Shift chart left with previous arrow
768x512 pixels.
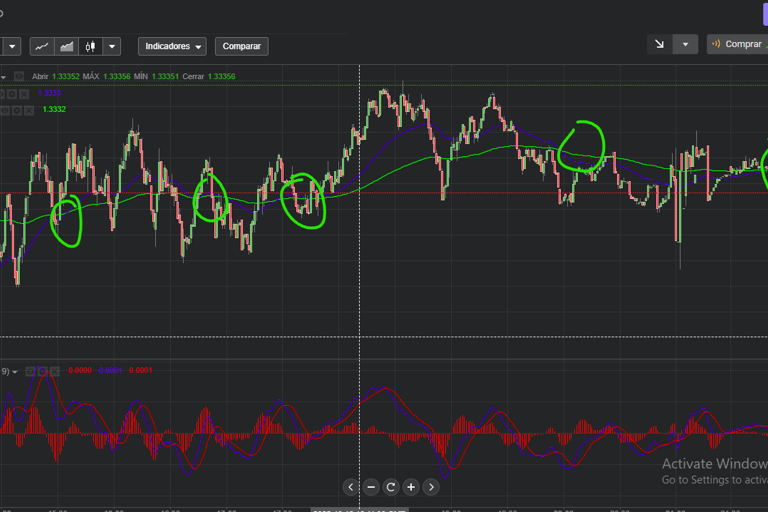[x=351, y=488]
